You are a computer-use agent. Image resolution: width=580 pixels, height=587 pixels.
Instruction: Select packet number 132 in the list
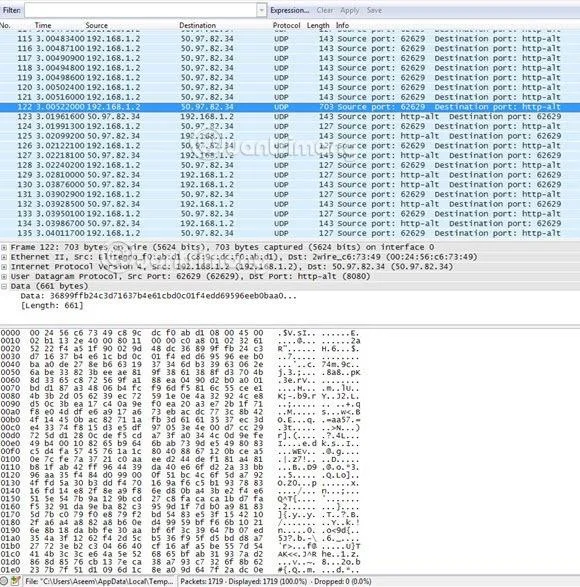(290, 204)
